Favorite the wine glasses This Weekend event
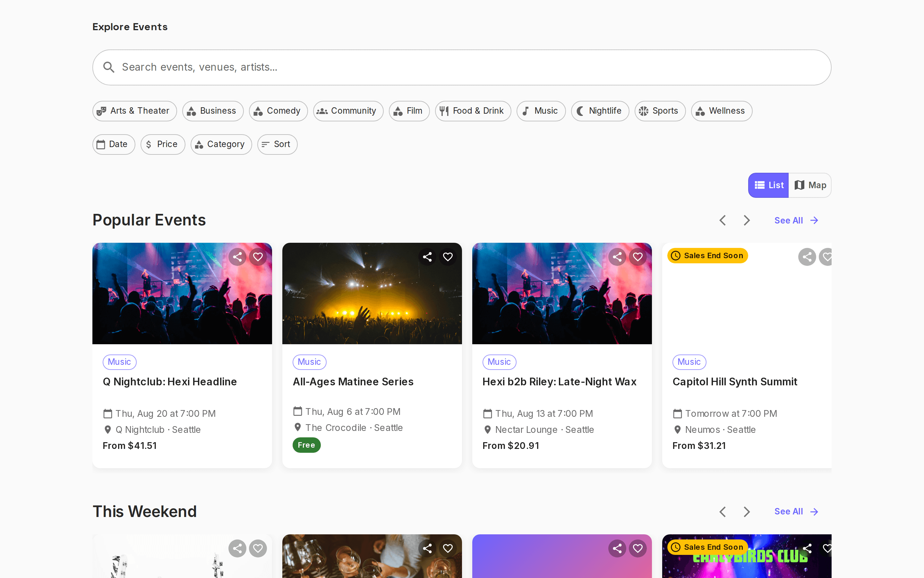 click(448, 548)
